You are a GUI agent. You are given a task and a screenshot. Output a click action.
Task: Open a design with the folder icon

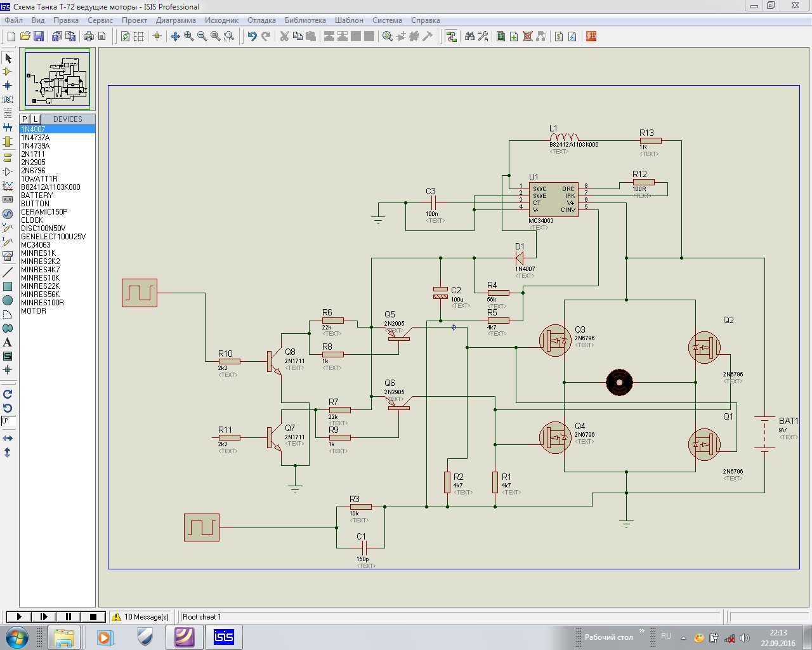(25, 36)
